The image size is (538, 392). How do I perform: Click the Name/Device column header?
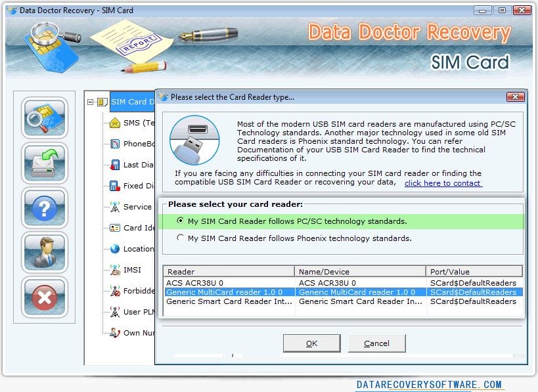tap(360, 272)
